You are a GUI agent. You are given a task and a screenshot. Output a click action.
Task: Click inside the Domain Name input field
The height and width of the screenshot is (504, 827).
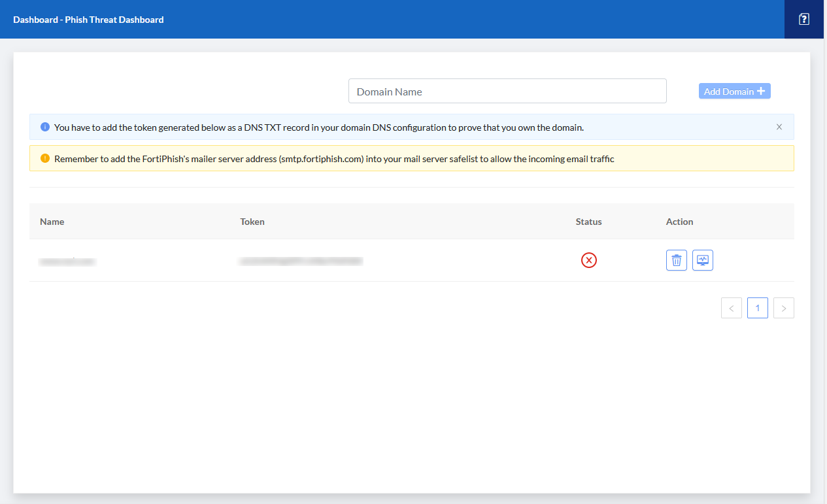507,90
